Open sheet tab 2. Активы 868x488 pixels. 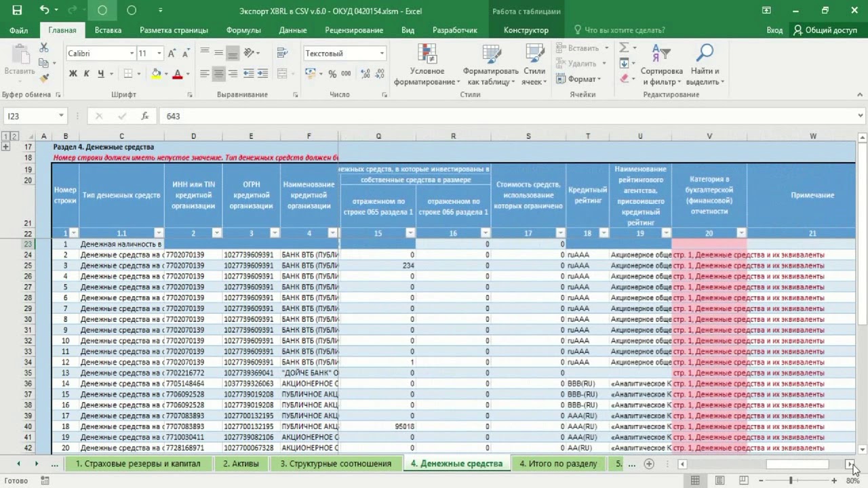241,464
